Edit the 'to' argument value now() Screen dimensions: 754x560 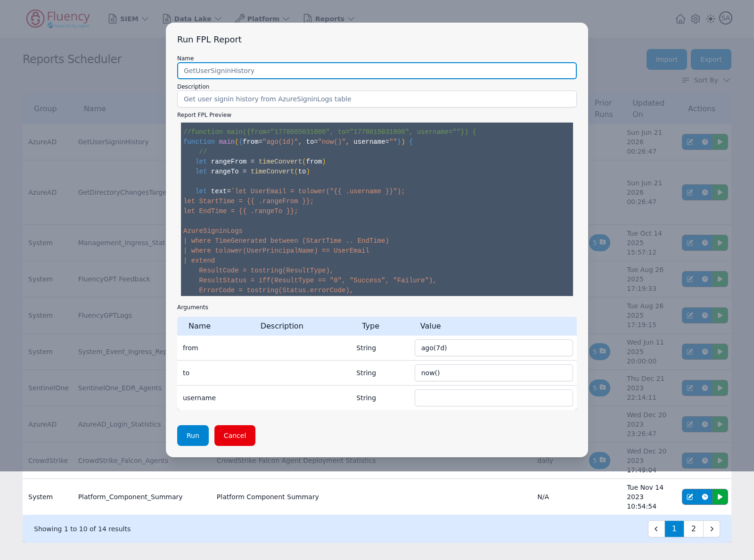pos(493,373)
